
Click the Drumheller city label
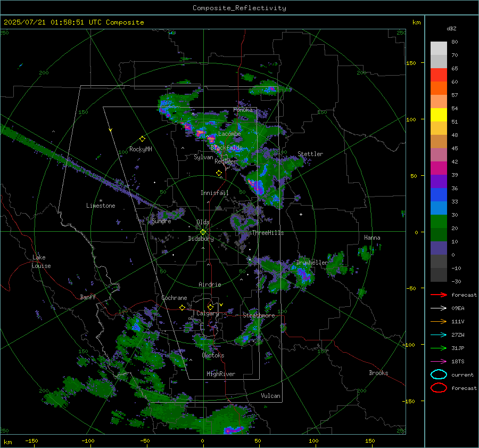[x=311, y=263]
